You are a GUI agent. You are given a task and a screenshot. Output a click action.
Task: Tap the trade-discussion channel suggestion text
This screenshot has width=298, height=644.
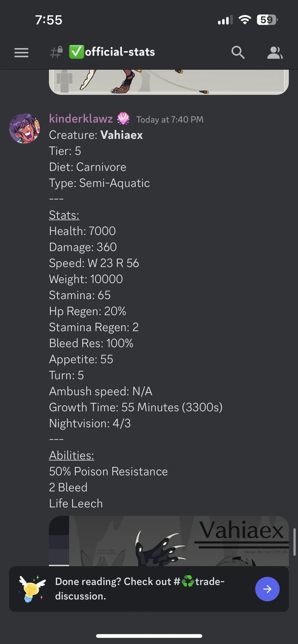point(140,588)
